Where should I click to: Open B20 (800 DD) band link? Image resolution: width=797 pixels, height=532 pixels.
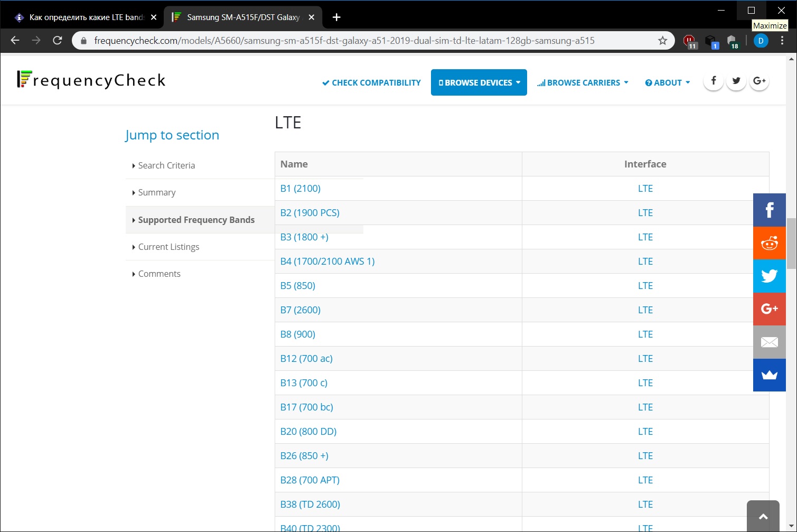pos(308,432)
